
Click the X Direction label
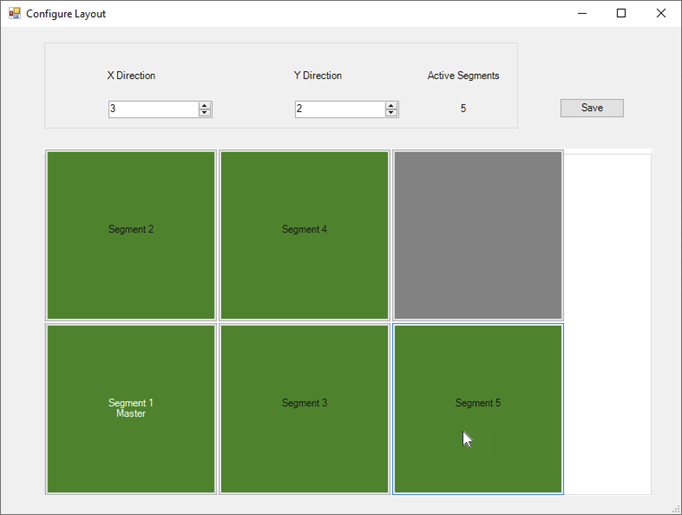[131, 75]
